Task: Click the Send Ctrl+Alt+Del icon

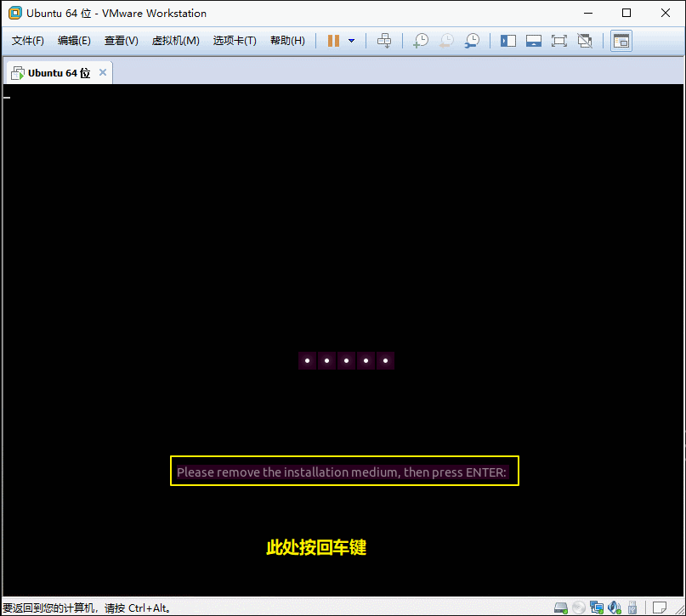Action: coord(384,41)
